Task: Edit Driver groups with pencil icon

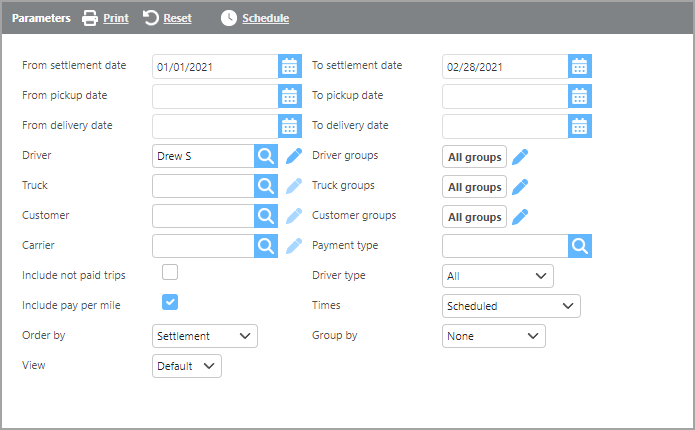Action: click(520, 156)
